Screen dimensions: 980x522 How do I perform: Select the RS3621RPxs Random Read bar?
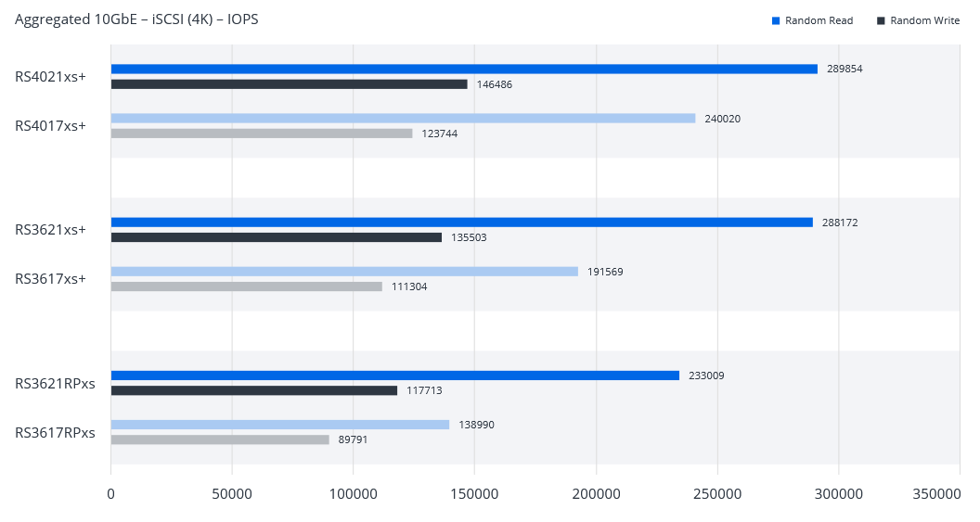[395, 376]
